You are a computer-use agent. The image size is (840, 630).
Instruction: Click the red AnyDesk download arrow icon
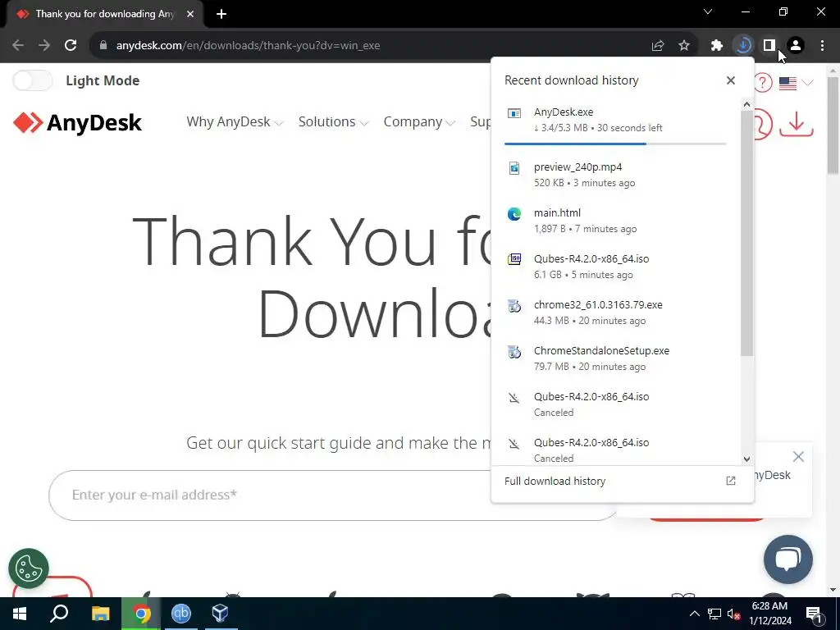797,125
